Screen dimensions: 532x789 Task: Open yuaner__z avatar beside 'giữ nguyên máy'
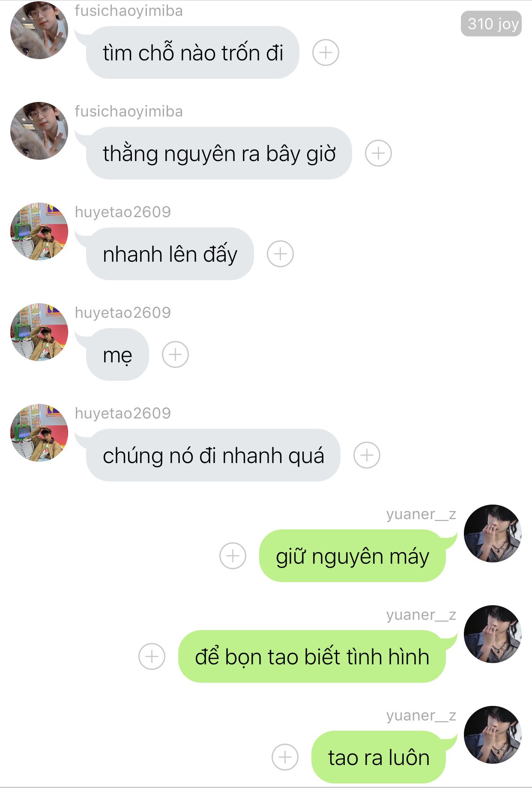tap(493, 533)
